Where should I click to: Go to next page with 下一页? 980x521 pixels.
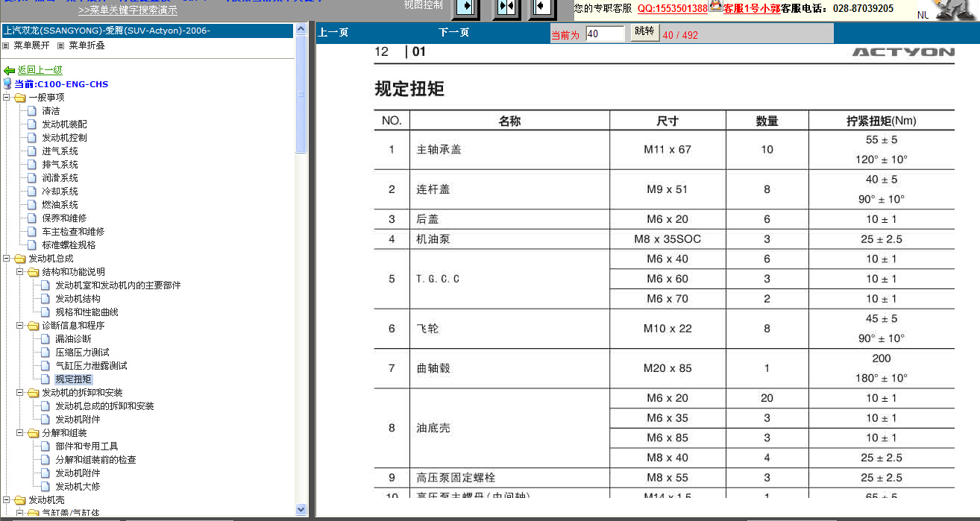[x=453, y=33]
